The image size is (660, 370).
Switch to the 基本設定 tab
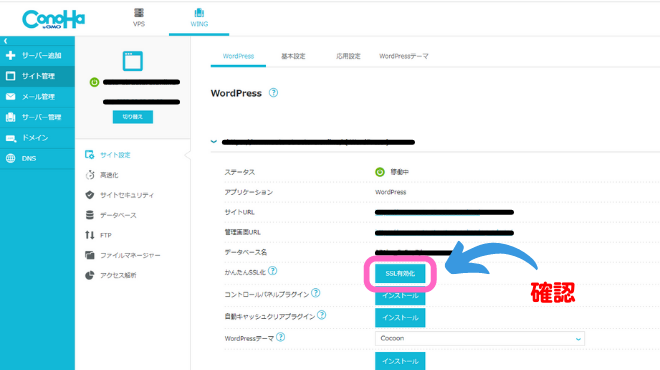293,56
